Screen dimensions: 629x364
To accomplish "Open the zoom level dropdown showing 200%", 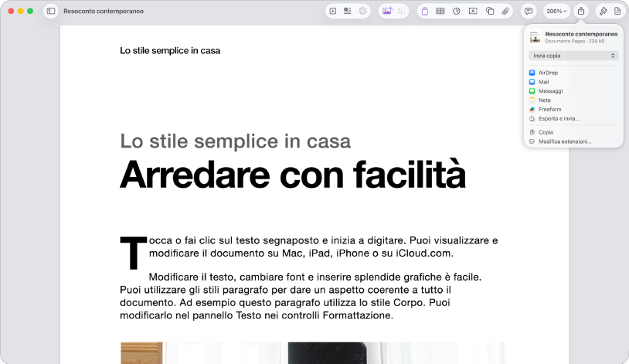I will click(x=557, y=12).
